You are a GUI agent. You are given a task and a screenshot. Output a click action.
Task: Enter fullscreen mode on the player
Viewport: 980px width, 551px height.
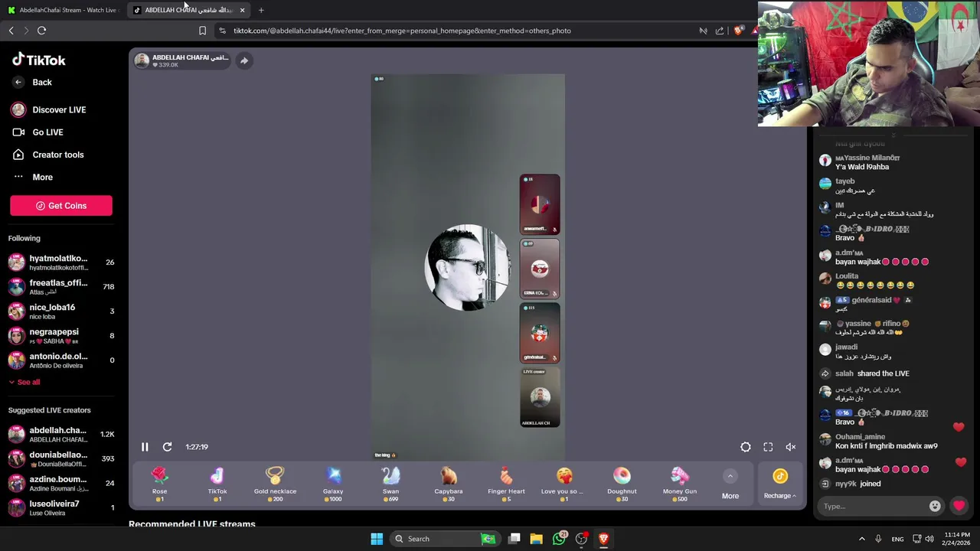coord(768,447)
